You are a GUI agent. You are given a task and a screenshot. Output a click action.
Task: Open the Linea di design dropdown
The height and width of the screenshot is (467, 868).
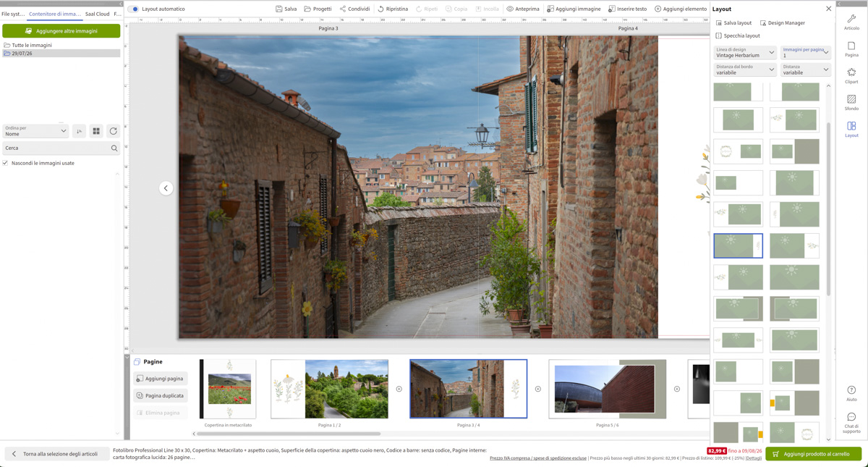[x=745, y=52]
